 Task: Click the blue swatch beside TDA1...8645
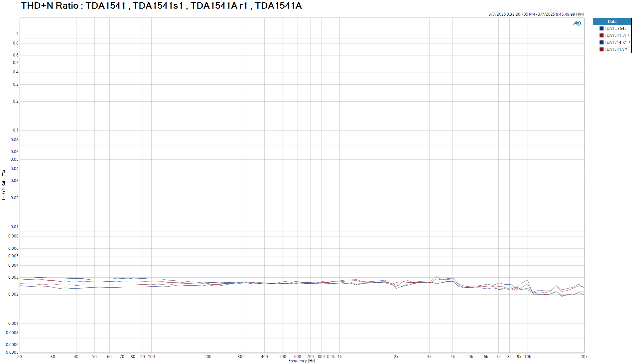(x=601, y=29)
